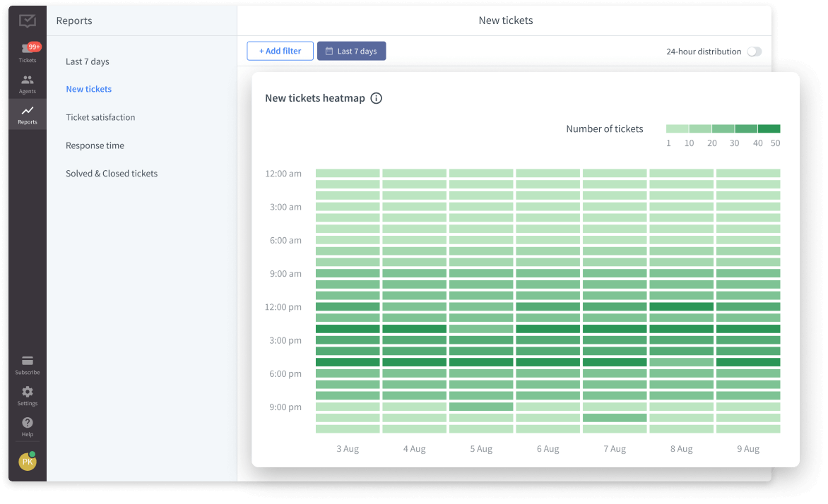This screenshot has height=504, width=828.
Task: Click the + Add filter button
Action: (280, 52)
